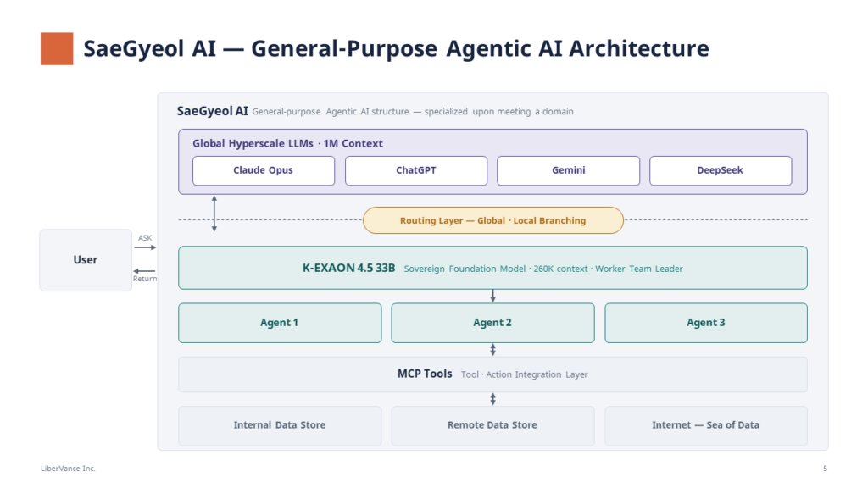Click the DeepSeek box
The image size is (868, 488).
pyautogui.click(x=721, y=170)
